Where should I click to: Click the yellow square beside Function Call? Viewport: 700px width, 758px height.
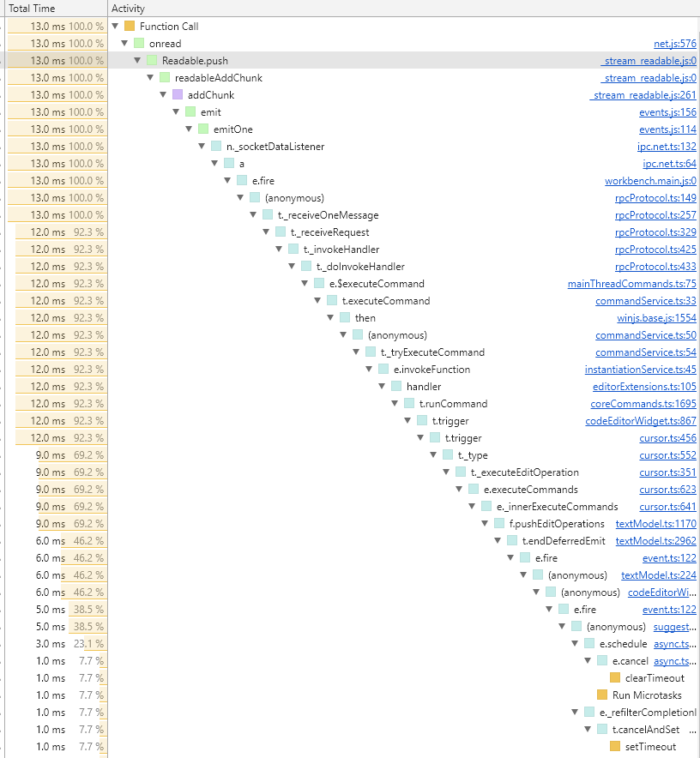[x=130, y=26]
